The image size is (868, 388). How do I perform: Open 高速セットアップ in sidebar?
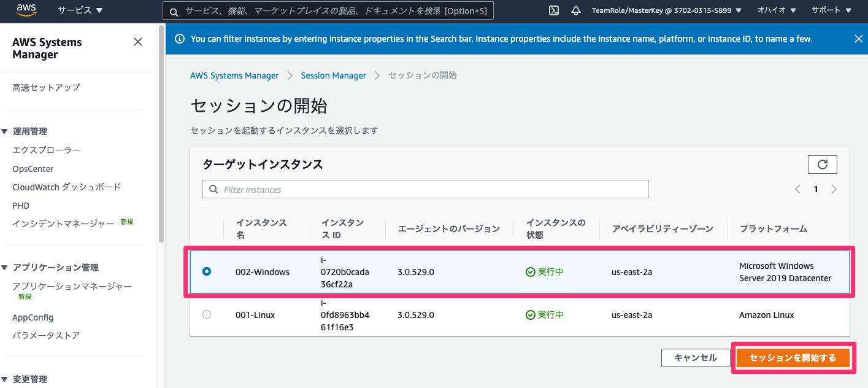pos(46,88)
